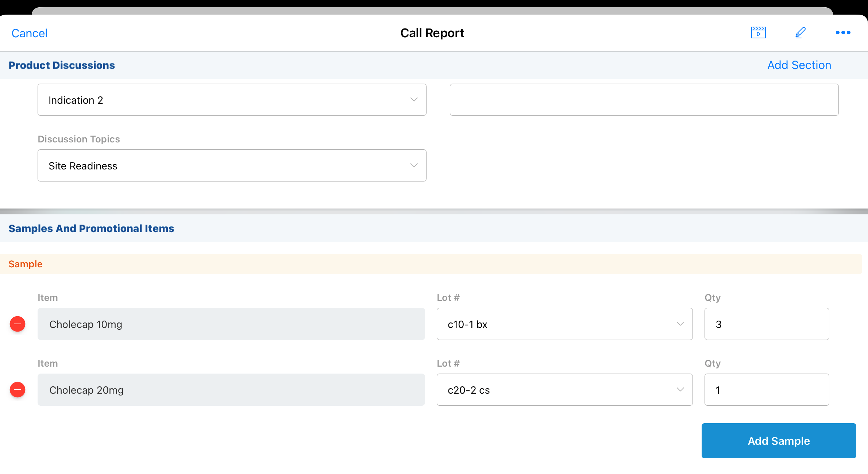
Task: Click the orange Sample subsection bar
Action: pyautogui.click(x=431, y=264)
